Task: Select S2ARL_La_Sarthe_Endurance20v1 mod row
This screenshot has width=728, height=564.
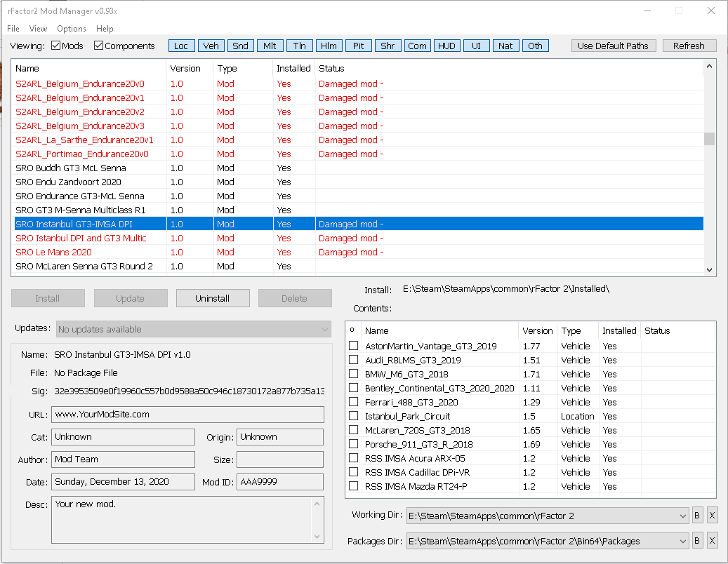Action: pyautogui.click(x=357, y=140)
